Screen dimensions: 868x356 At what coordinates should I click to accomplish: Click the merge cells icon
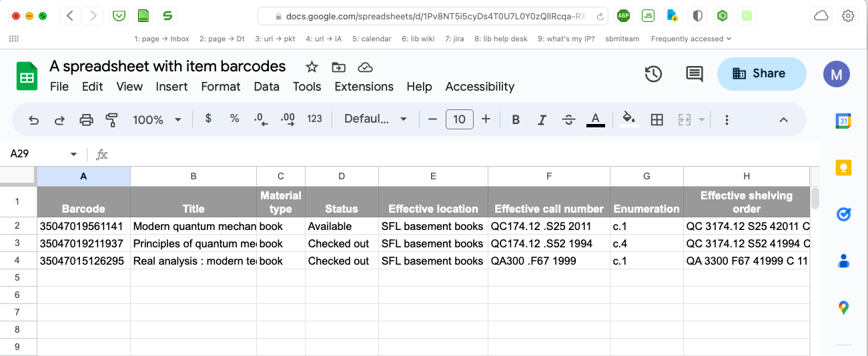tap(684, 120)
